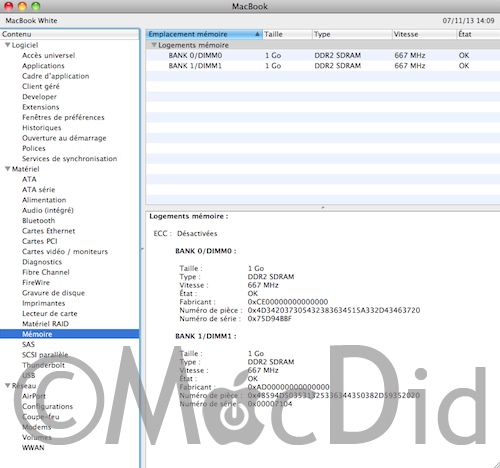Click the BANK 0/DIMM0 serial number 0x75D94BBF

coord(270,319)
